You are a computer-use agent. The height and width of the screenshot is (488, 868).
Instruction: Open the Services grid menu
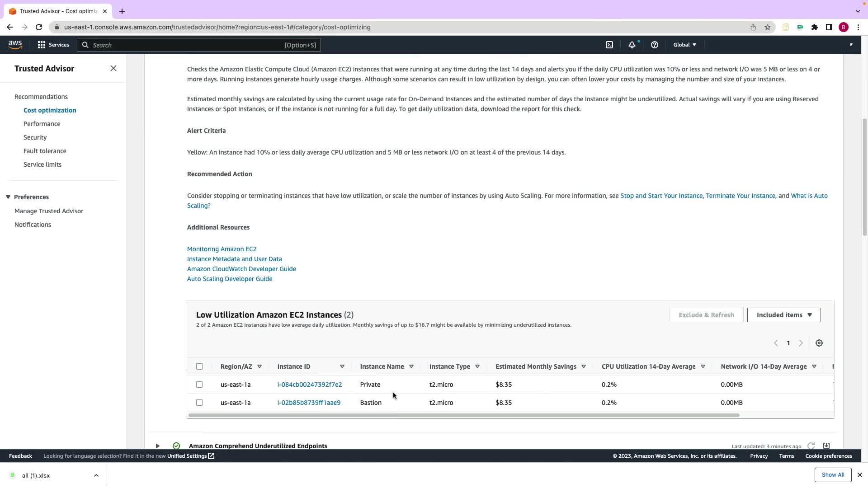(x=53, y=45)
